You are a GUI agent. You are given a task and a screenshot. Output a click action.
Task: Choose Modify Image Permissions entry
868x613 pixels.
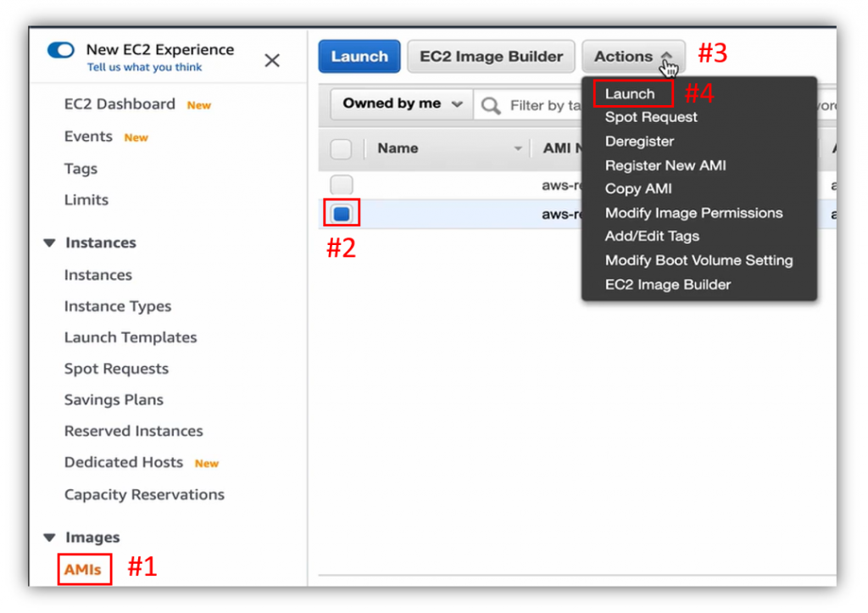693,213
